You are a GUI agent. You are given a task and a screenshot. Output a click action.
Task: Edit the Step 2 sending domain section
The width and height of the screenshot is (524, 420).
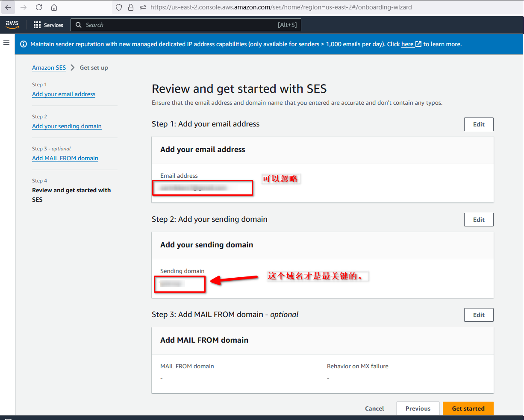(x=479, y=220)
